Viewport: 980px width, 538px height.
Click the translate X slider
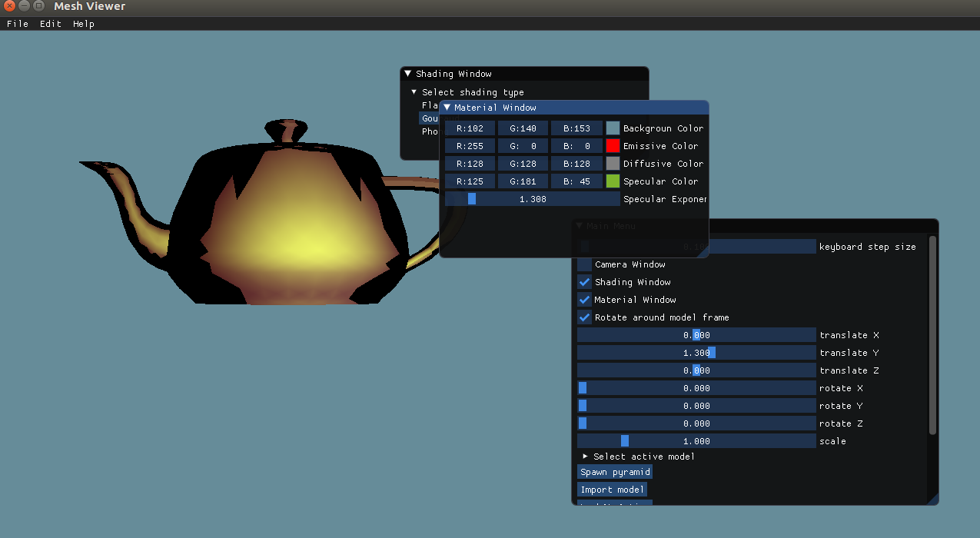(x=696, y=335)
